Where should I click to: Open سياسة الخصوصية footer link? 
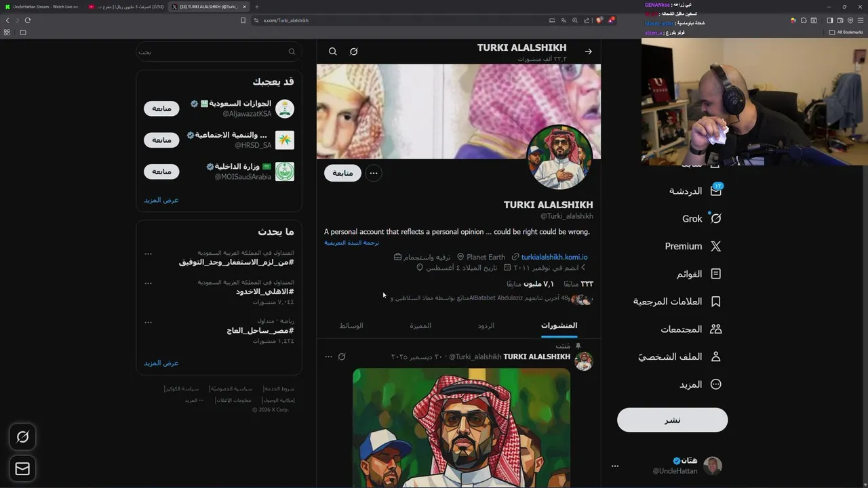click(x=232, y=389)
